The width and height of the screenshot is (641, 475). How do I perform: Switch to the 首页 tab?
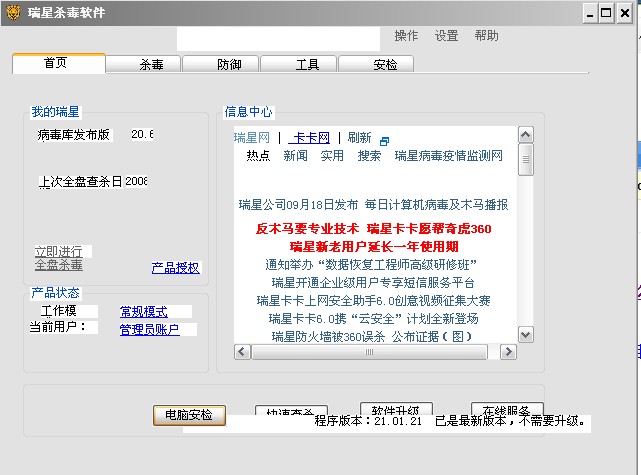tap(59, 63)
